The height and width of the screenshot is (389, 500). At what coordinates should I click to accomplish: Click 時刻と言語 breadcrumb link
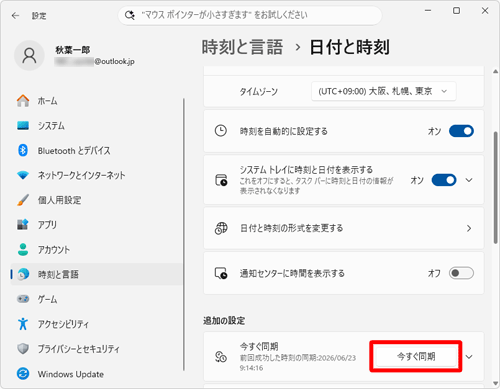pos(242,47)
